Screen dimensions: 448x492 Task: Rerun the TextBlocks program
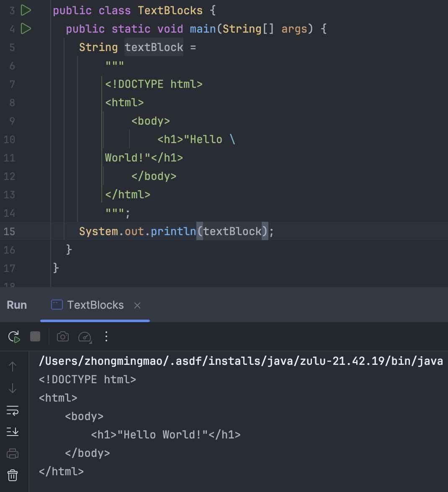tap(14, 337)
